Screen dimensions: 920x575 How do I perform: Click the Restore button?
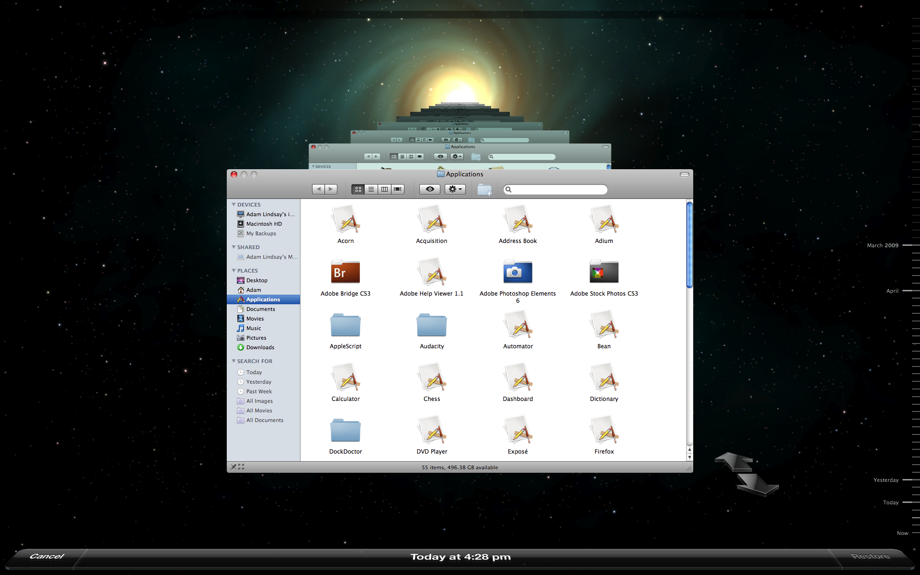[871, 556]
